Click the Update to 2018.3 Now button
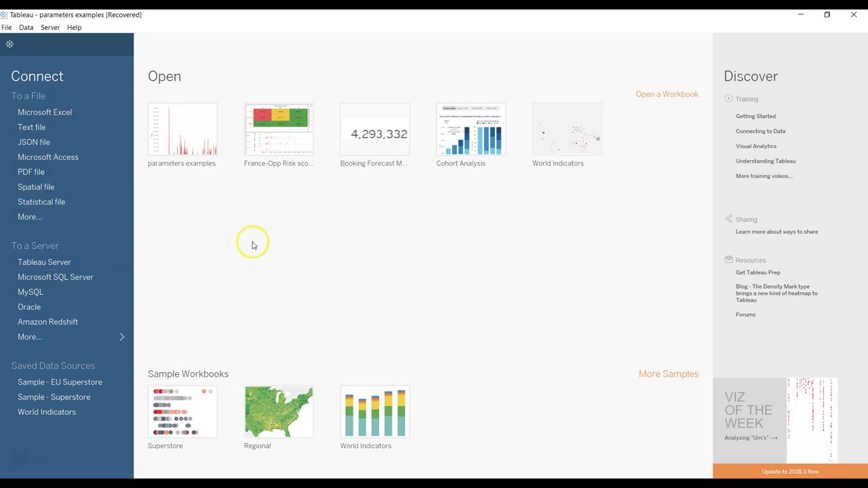 click(x=790, y=472)
